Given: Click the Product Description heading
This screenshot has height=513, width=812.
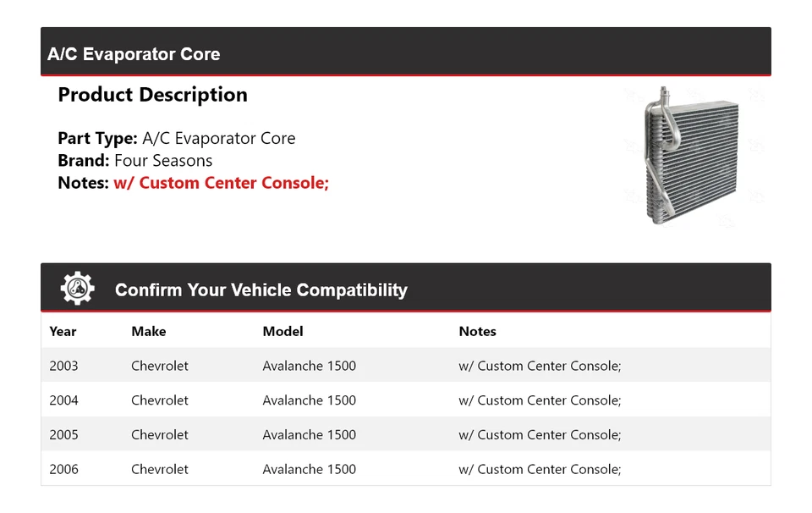Looking at the screenshot, I should pos(152,95).
